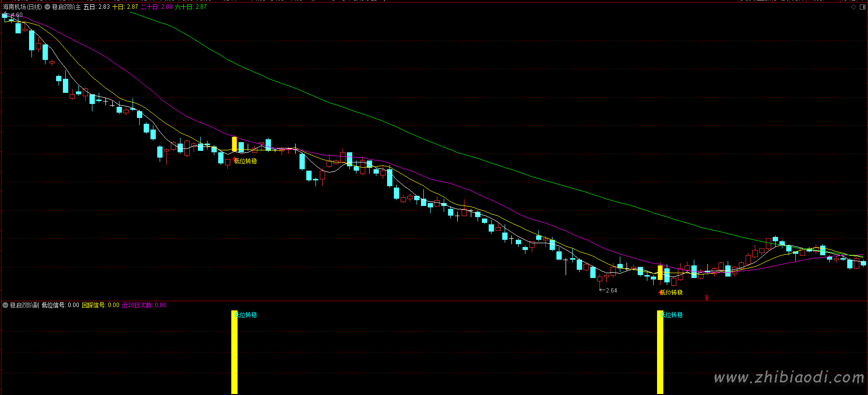Screen dimensions: 868x395
Task: Click the 稳启双阶主 indicator name
Action: (67, 7)
